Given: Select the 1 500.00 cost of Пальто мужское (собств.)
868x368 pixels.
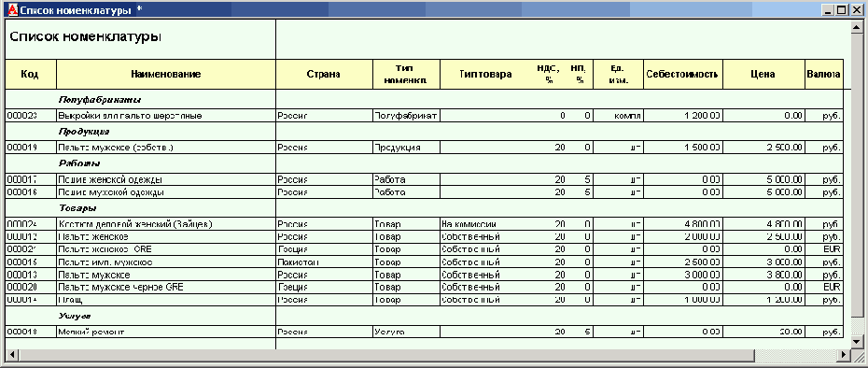Looking at the screenshot, I should click(x=683, y=148).
